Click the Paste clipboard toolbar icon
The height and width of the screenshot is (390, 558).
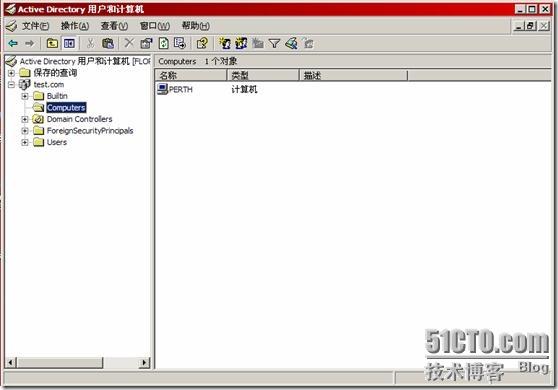(x=107, y=44)
